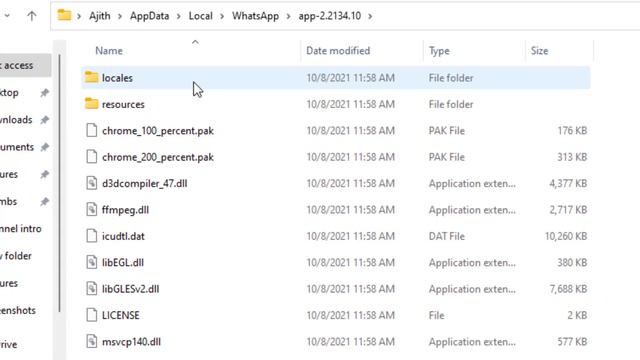This screenshot has height=360, width=640.
Task: Select the icudtl.dat file name
Action: pos(123,236)
